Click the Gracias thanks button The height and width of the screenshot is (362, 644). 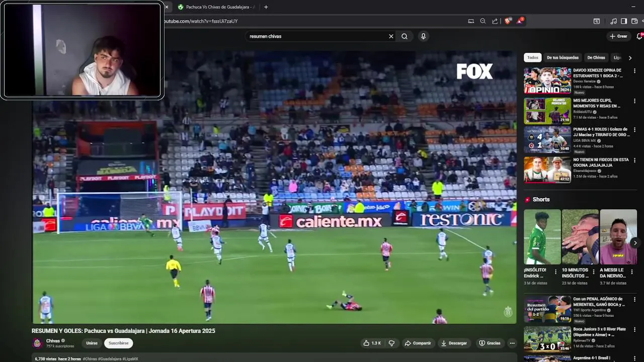[490, 343]
